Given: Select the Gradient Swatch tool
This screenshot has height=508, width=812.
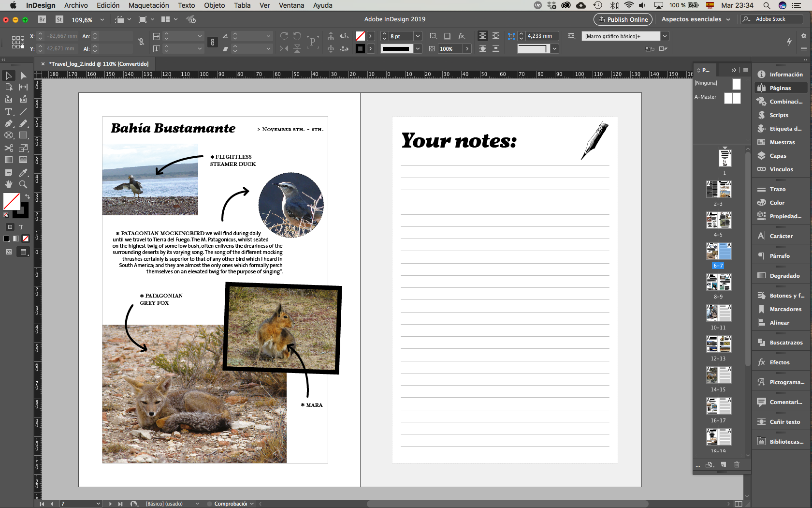Looking at the screenshot, I should pos(9,160).
